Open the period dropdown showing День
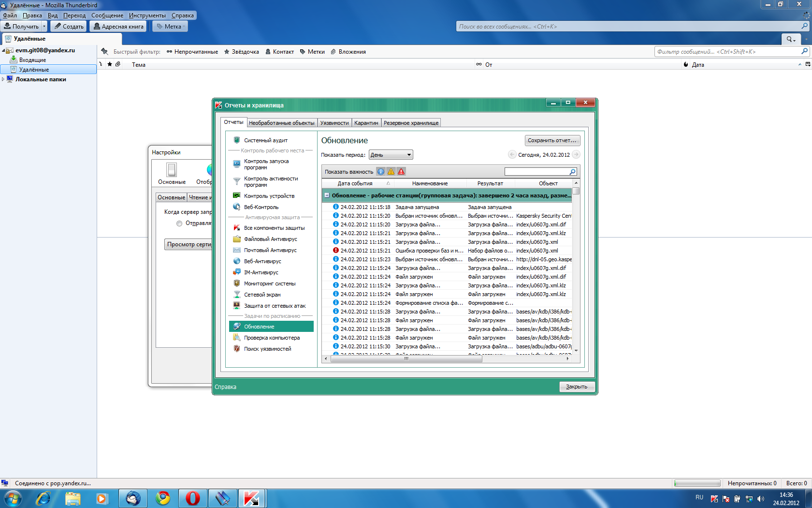Screen dimensions: 812x508 click(x=391, y=155)
